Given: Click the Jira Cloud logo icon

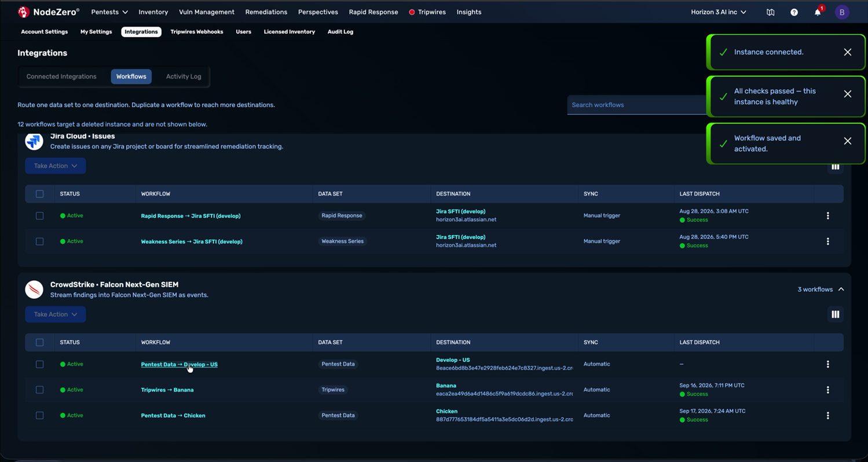Looking at the screenshot, I should tap(34, 141).
